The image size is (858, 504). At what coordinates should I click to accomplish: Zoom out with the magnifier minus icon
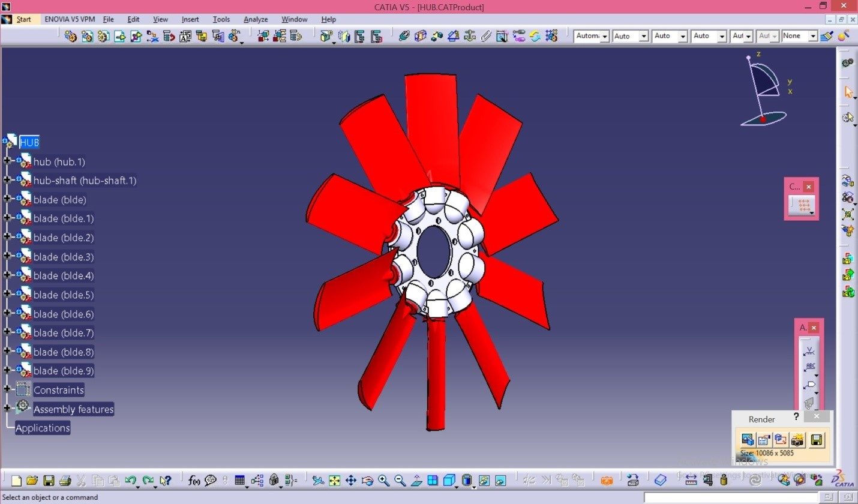400,481
